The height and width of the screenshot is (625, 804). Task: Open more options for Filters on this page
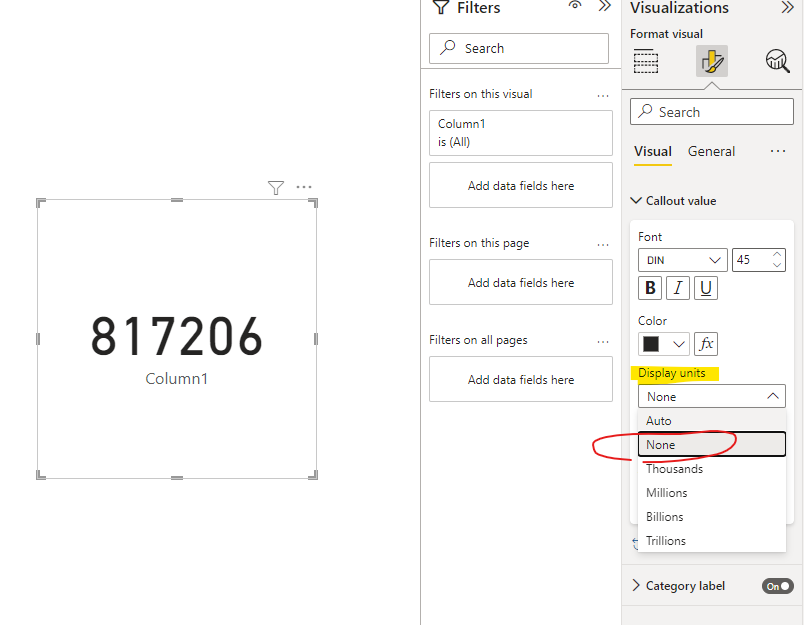tap(603, 245)
